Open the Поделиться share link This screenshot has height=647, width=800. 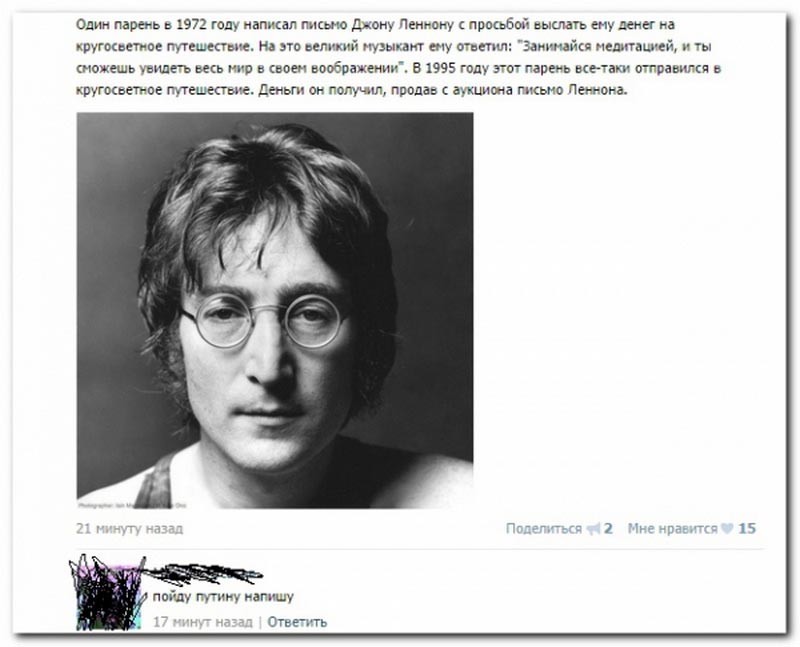coord(543,529)
